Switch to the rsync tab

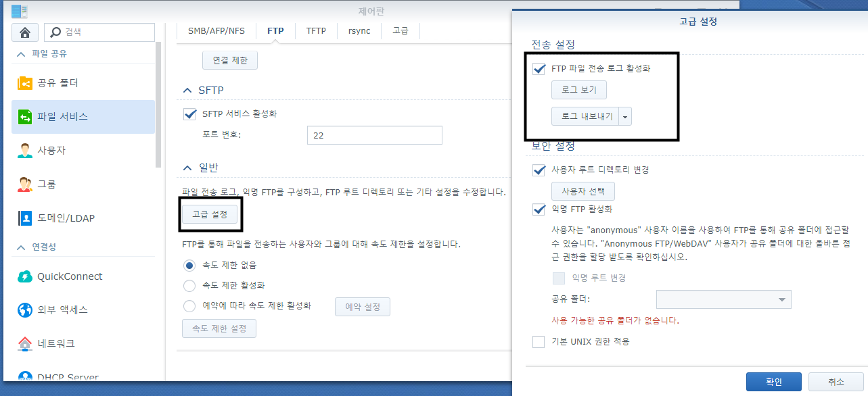click(359, 31)
